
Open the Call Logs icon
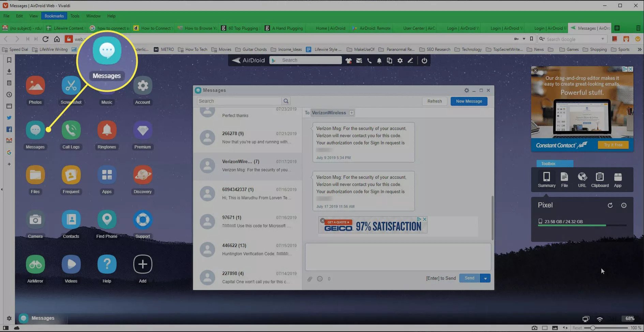(71, 130)
